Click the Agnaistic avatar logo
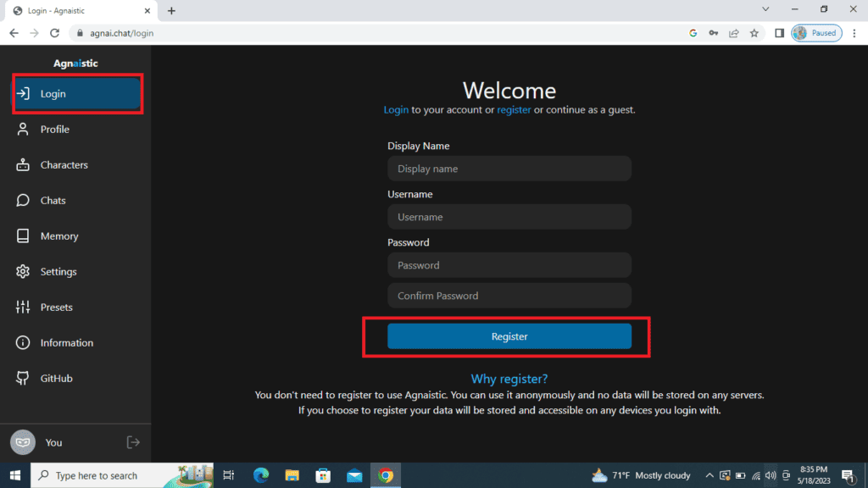Viewport: 868px width, 488px height. 24,441
